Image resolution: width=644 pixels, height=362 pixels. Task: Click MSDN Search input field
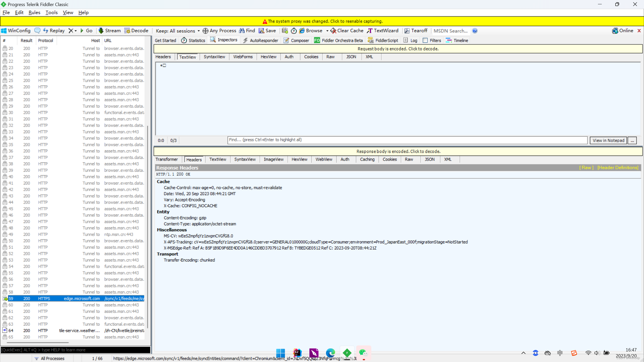[451, 30]
